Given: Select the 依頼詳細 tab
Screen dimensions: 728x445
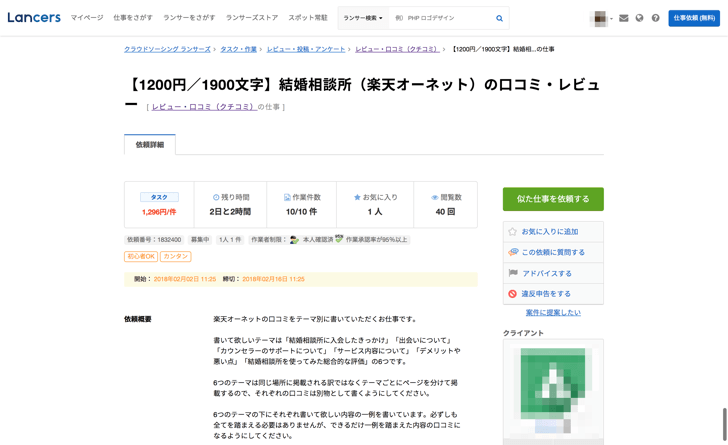Looking at the screenshot, I should tap(150, 145).
